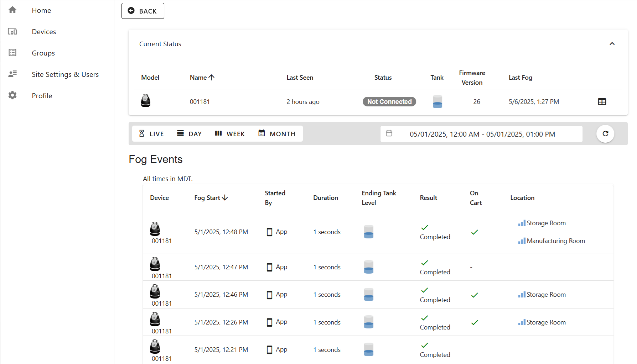Click device icon for 12:47 PM fog event
This screenshot has height=364, width=637.
[x=155, y=264]
